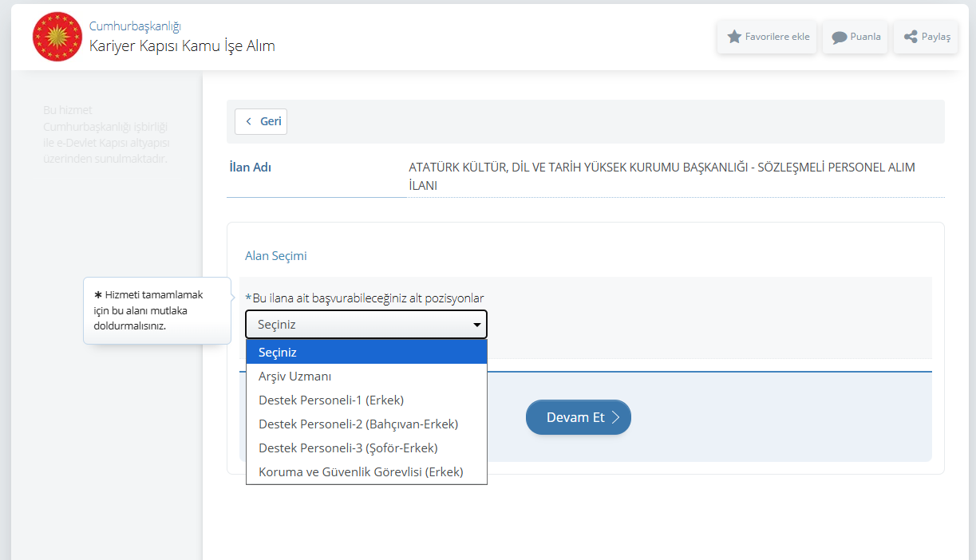Screen dimensions: 976x560
Task: Choose Destek Personeli-3 (Şoför-Erkek) option
Action: pos(348,448)
